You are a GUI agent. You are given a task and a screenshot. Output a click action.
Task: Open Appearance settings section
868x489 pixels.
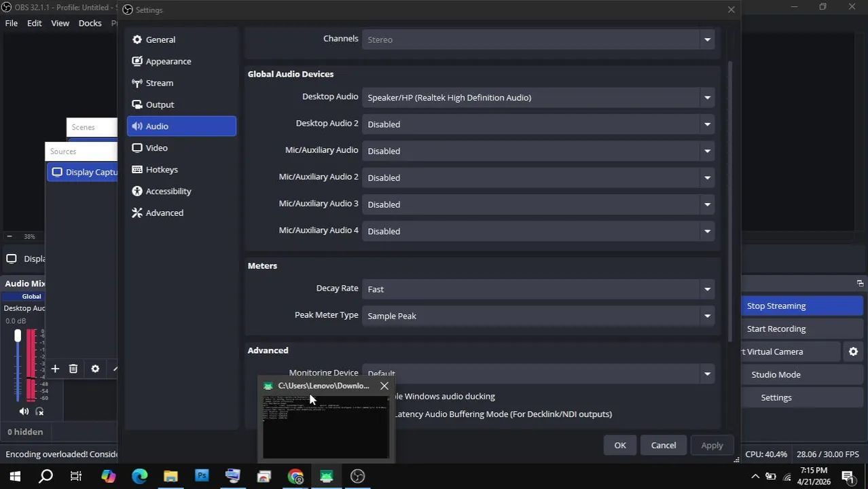tap(181, 61)
